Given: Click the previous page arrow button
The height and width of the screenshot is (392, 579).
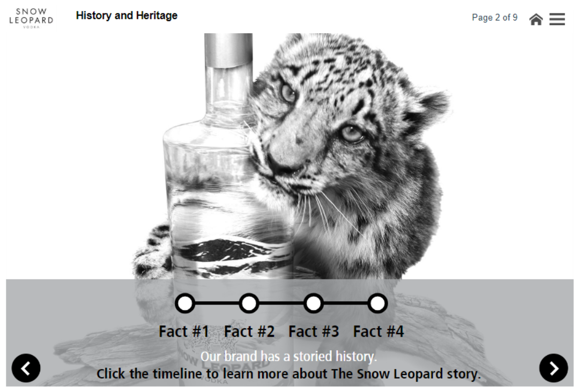Looking at the screenshot, I should click(x=26, y=368).
